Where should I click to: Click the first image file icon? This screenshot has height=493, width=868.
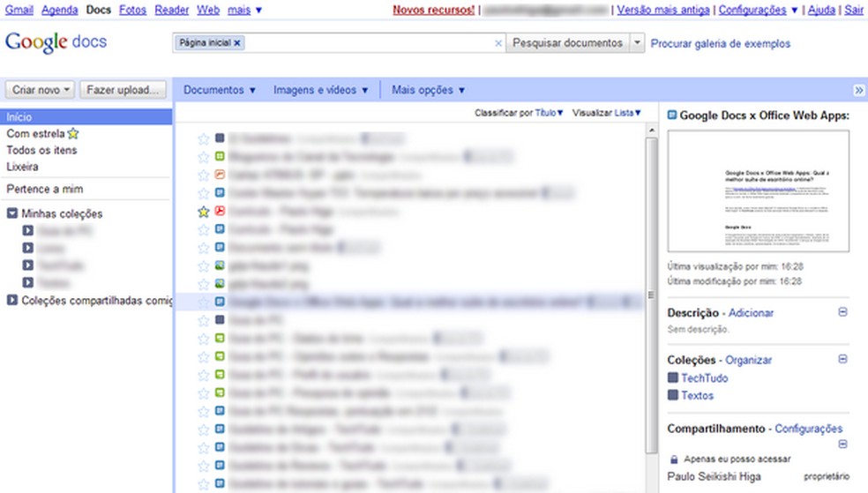(x=220, y=265)
